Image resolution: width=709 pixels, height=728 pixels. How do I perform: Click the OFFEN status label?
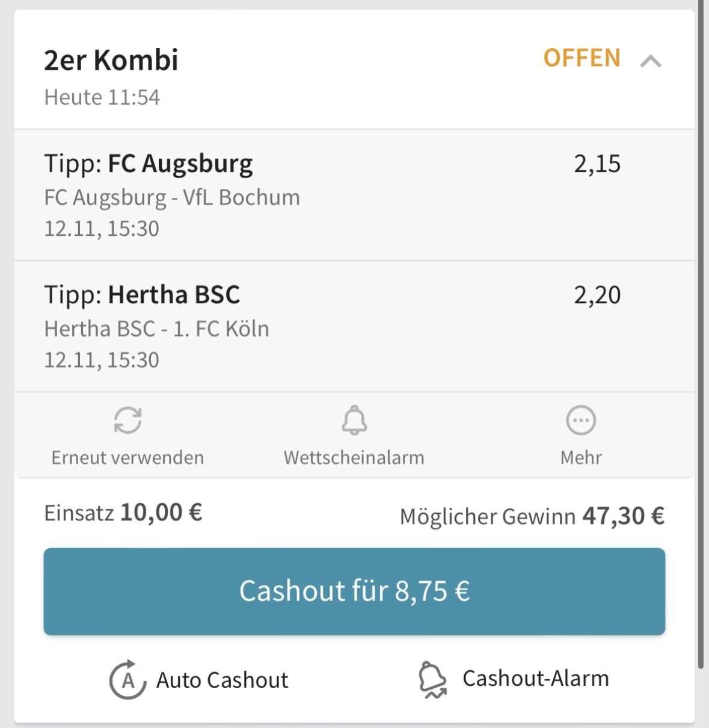[x=582, y=58]
